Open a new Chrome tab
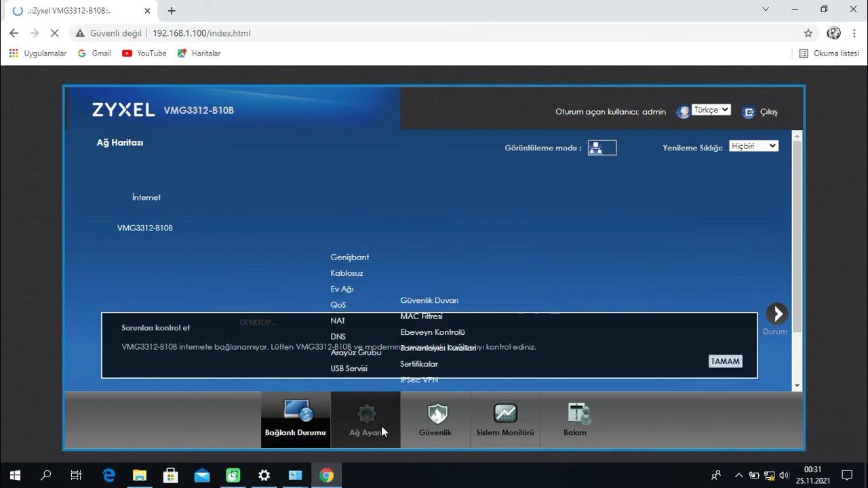Image resolution: width=868 pixels, height=488 pixels. click(x=172, y=11)
